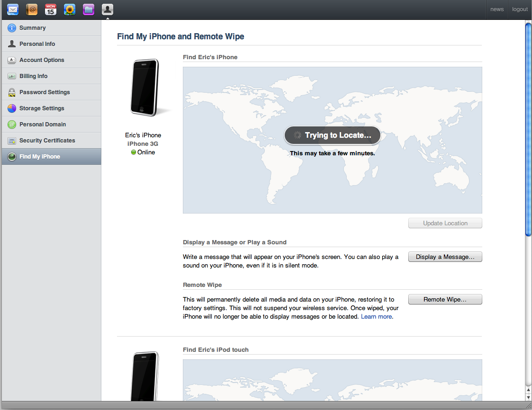Image resolution: width=532 pixels, height=410 pixels.
Task: Open the Mail app icon
Action: [13, 9]
